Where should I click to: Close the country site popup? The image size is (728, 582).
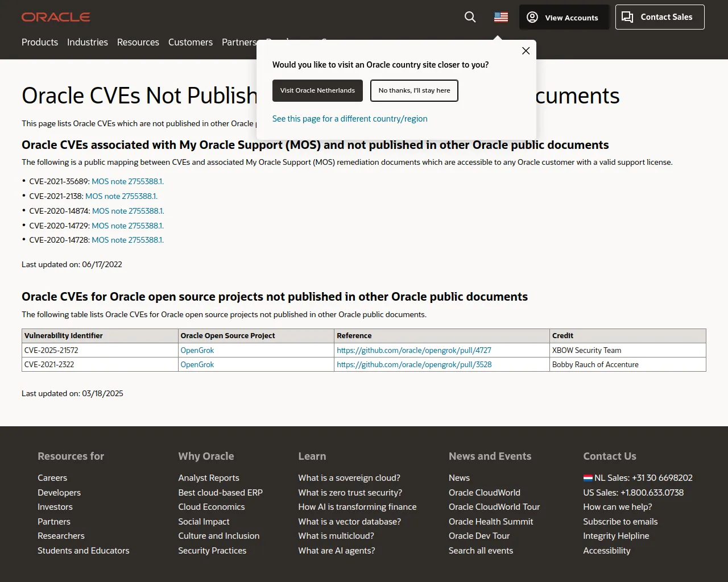click(526, 51)
